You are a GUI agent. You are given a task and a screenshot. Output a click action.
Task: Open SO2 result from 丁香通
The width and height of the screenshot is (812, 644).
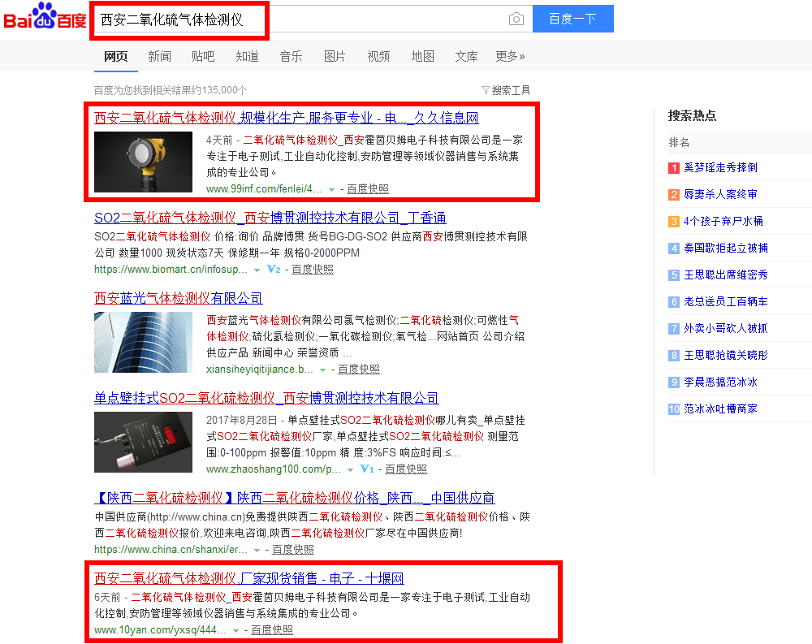pos(270,218)
